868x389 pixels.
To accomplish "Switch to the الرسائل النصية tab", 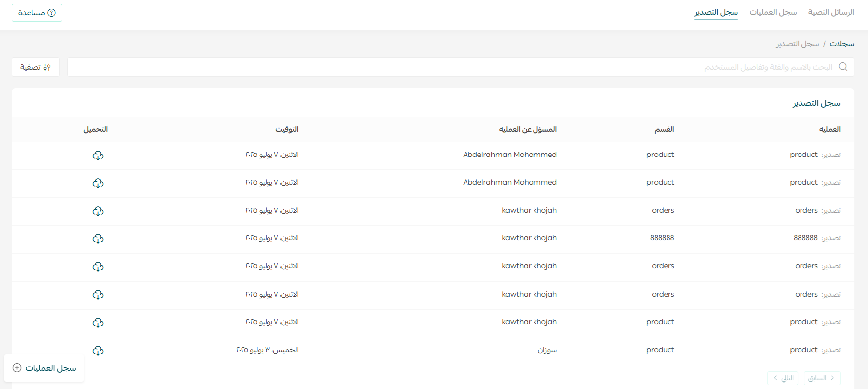I will 831,12.
